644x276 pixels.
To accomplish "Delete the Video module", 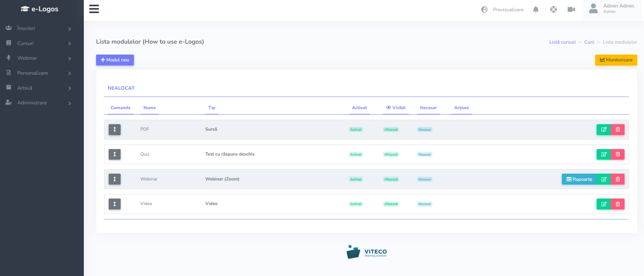I will pyautogui.click(x=618, y=204).
